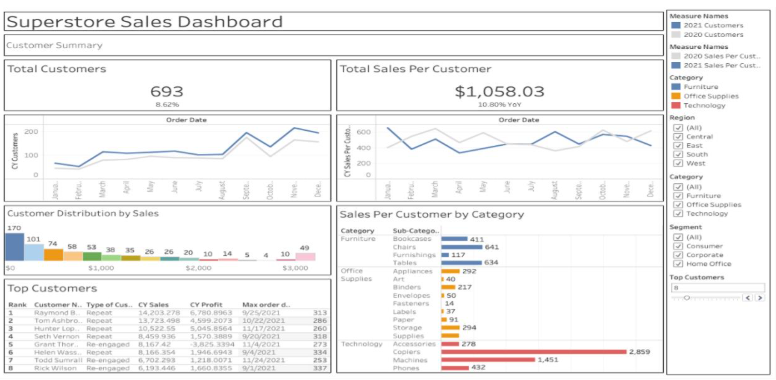776x380 pixels.
Task: Click the Technology legend color swatch
Action: click(x=675, y=105)
